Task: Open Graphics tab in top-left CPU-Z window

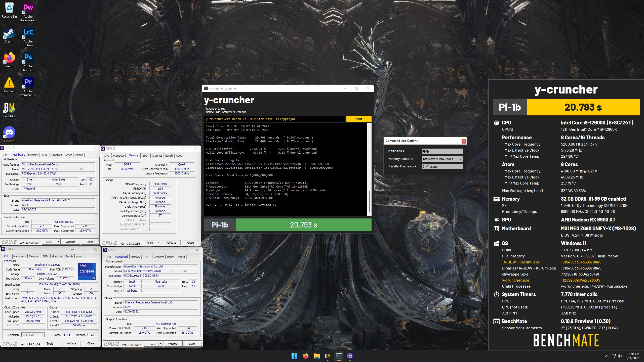Action: [x=56, y=155]
